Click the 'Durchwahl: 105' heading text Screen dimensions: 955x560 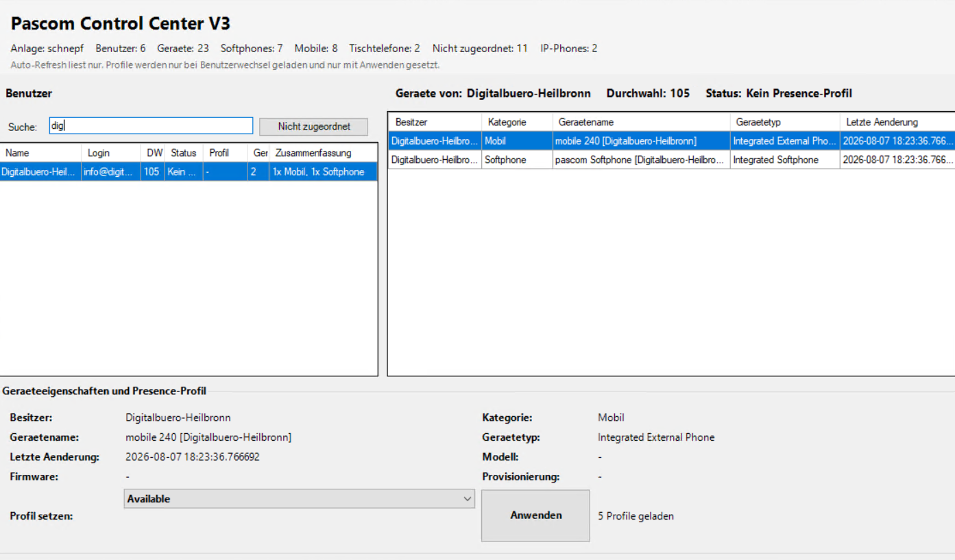[648, 93]
